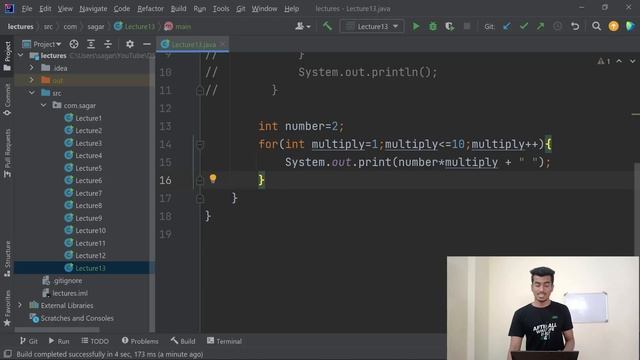Open the Run tool window button

[59, 341]
